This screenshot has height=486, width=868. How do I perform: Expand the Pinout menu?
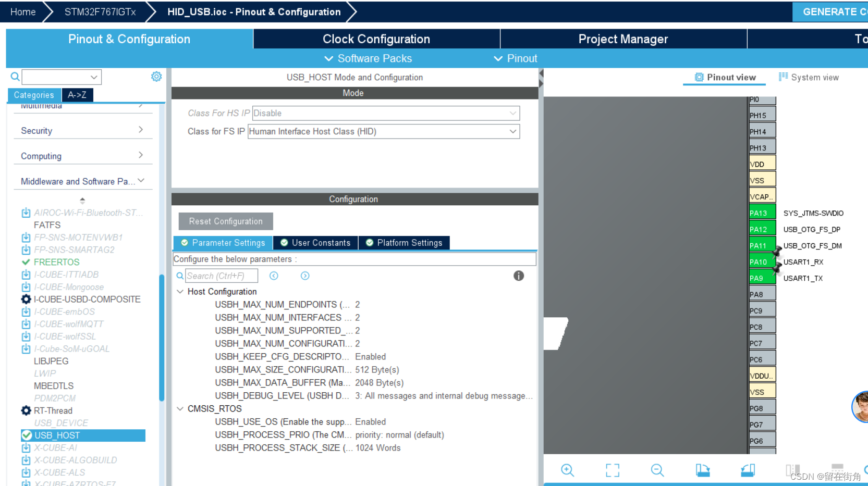(515, 58)
